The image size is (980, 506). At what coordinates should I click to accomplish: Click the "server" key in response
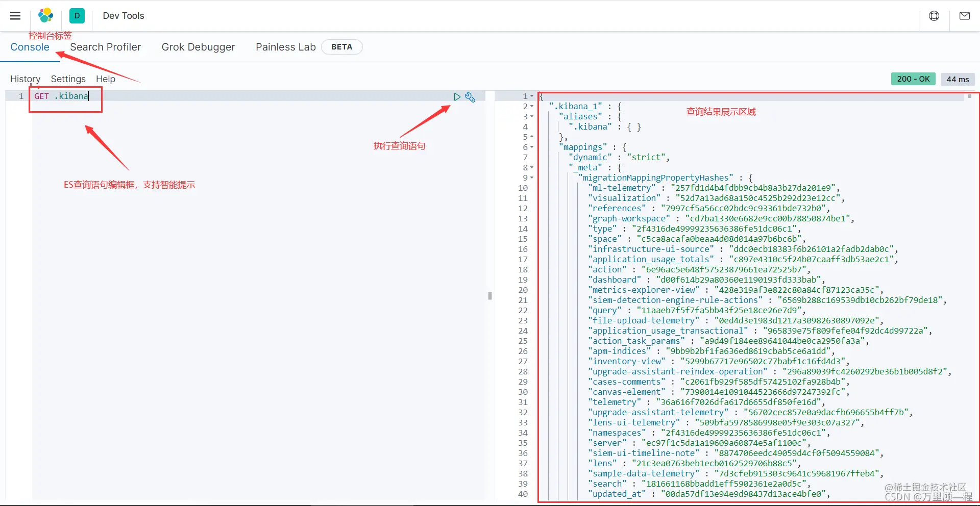(x=607, y=443)
